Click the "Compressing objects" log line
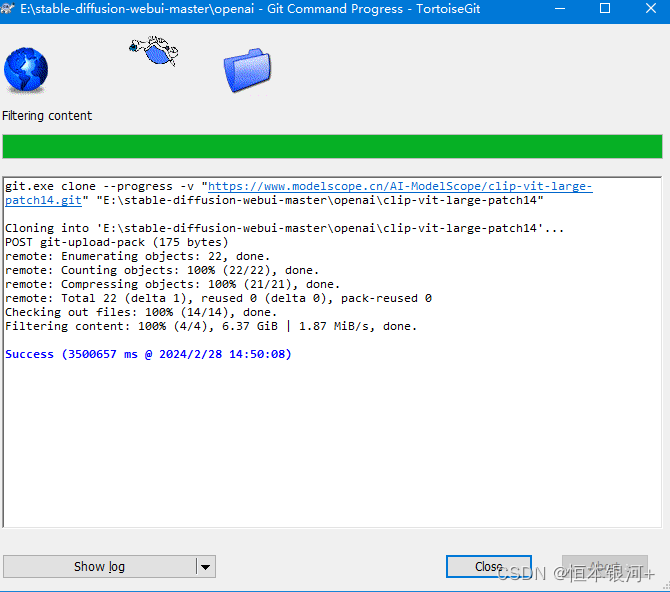The image size is (670, 592). [172, 284]
